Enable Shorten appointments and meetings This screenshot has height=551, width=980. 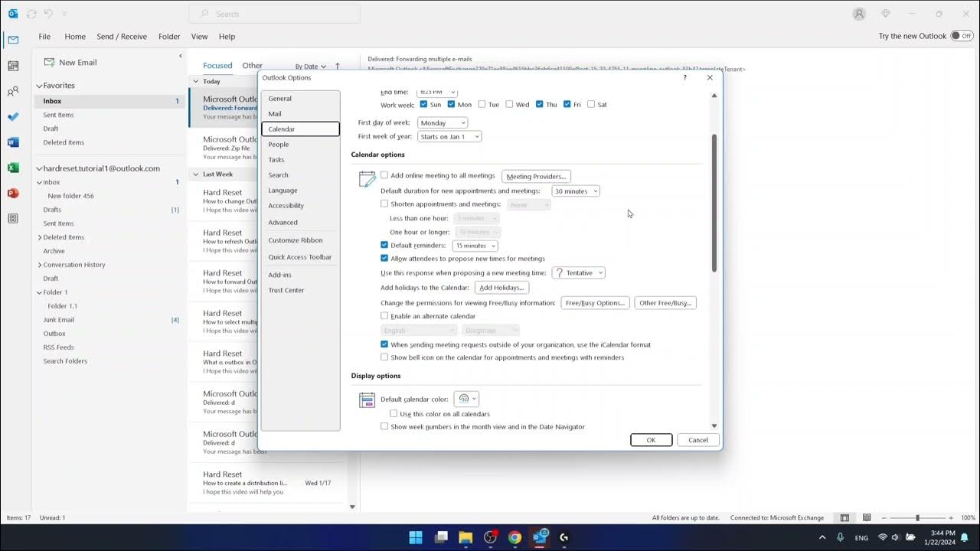(384, 203)
